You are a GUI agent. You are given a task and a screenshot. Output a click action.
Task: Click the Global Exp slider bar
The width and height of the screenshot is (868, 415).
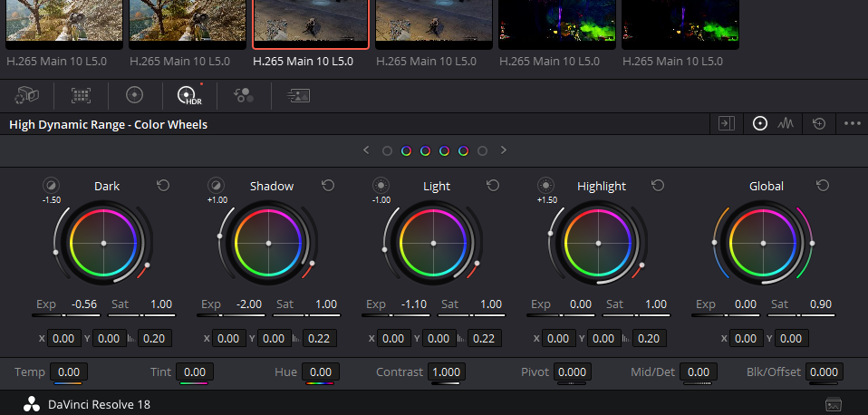coord(727,315)
